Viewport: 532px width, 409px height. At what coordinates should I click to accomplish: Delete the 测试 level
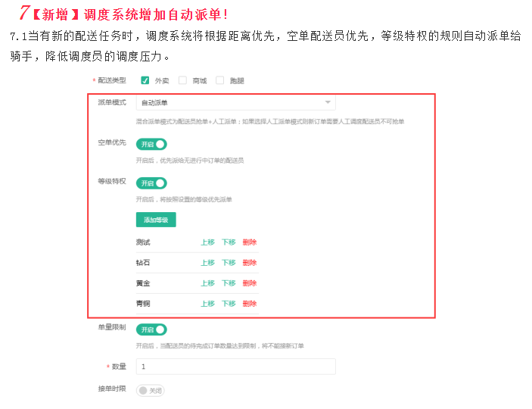[250, 242]
